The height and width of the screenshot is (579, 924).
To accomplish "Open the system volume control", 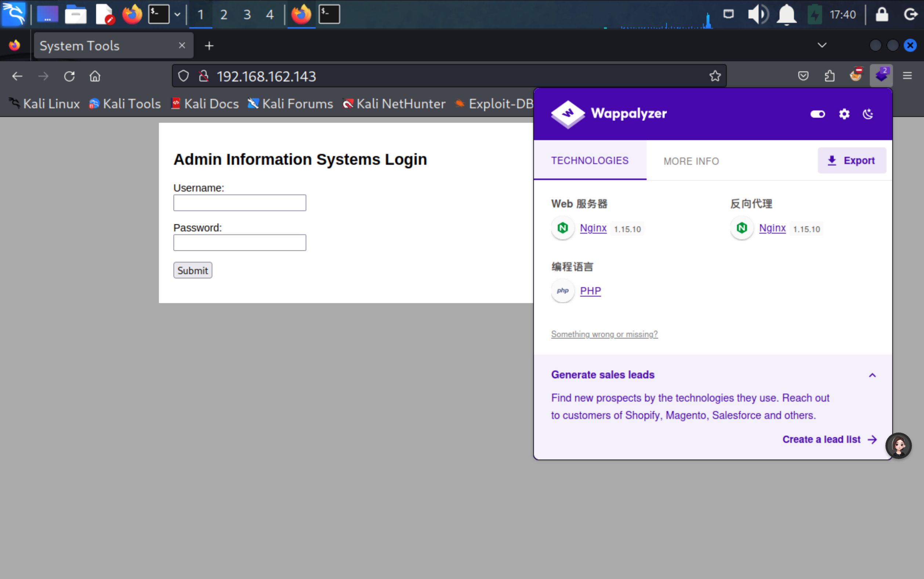I will coord(757,15).
